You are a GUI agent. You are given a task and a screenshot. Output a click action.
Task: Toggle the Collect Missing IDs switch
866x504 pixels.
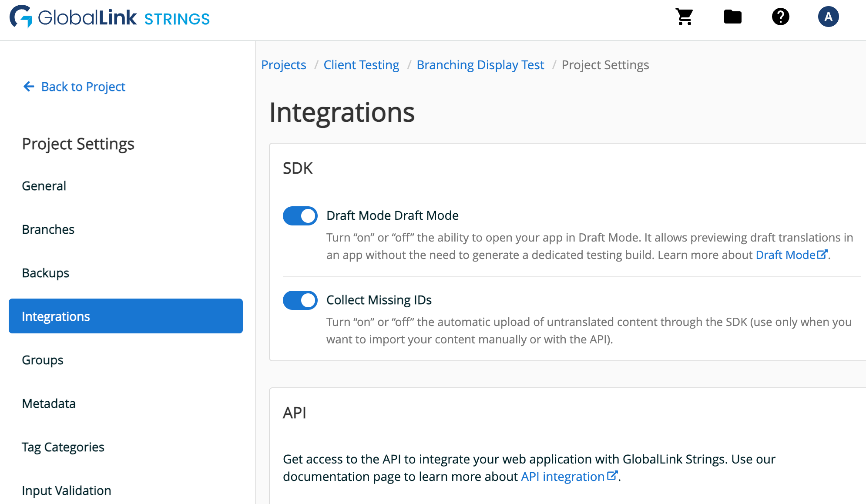click(300, 300)
